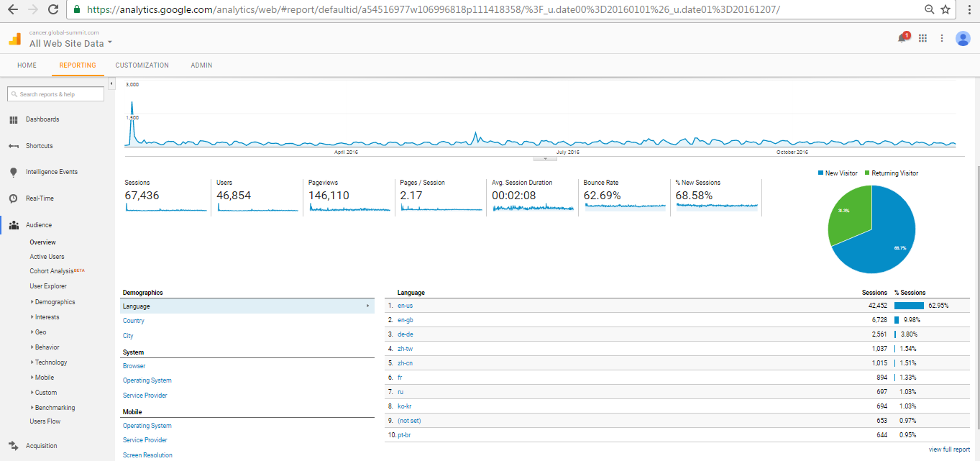Viewport: 980px width, 461px height.
Task: Switch to the REPORTING tab
Action: pos(78,65)
